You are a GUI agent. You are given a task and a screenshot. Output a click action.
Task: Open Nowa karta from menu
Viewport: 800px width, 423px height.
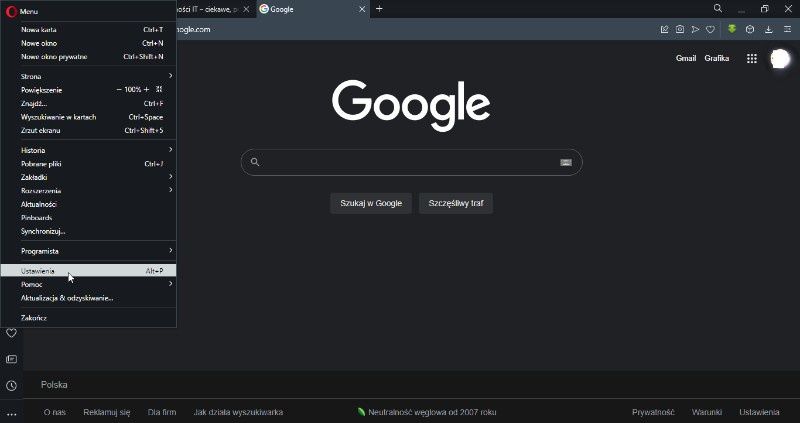click(x=88, y=30)
